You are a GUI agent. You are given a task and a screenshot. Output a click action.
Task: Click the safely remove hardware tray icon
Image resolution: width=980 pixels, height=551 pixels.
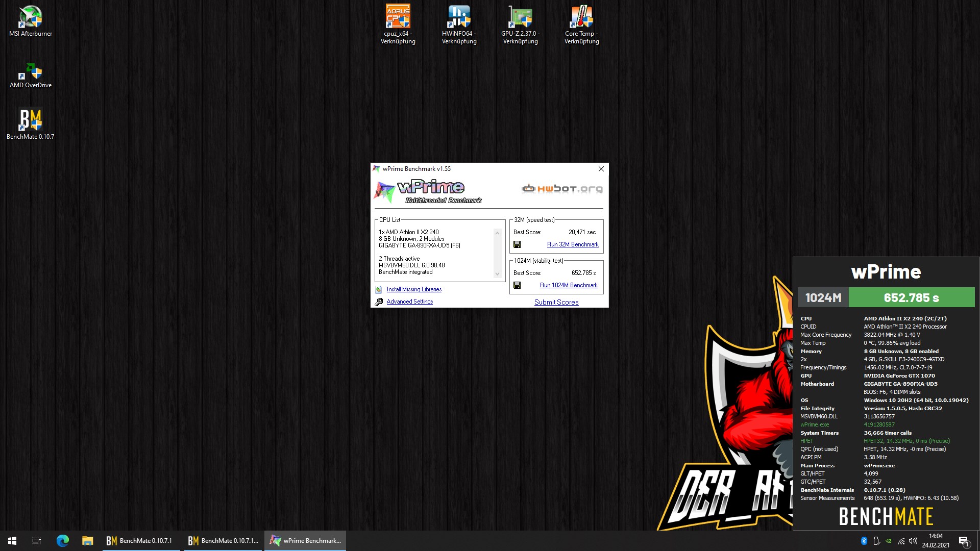876,541
